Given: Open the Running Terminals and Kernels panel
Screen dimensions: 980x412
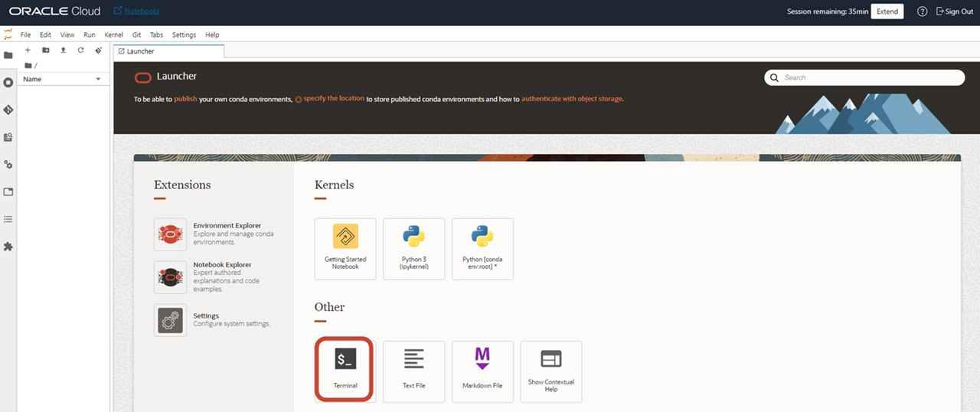Looking at the screenshot, I should pos(8,82).
